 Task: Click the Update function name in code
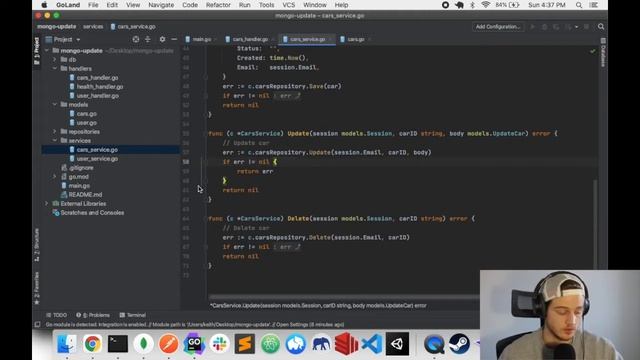coord(298,133)
